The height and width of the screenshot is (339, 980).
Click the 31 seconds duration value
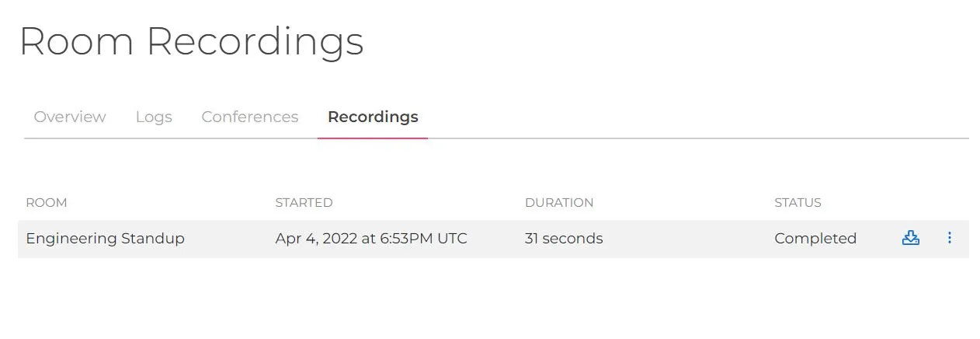pyautogui.click(x=563, y=239)
